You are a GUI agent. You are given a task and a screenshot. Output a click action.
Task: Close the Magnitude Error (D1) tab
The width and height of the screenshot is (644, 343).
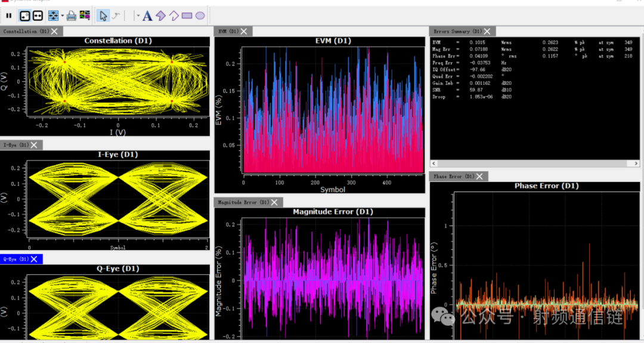(x=274, y=202)
